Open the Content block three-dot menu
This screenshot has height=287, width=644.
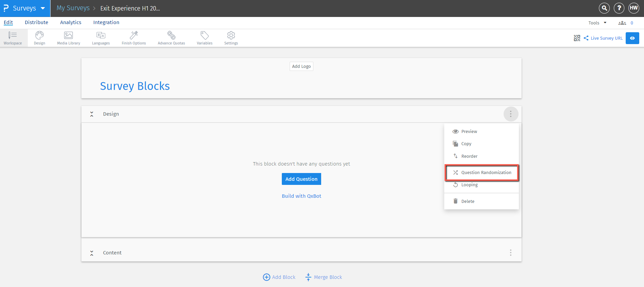point(511,253)
